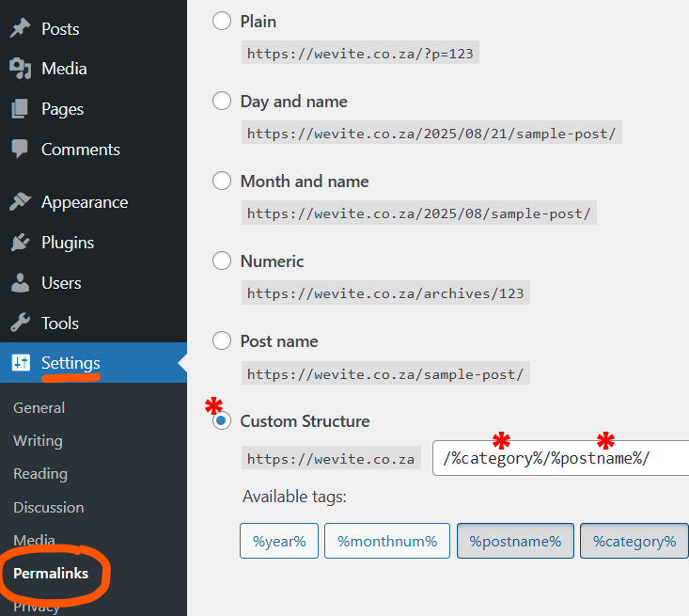689x616 pixels.
Task: Select the Day and name radio button
Action: (222, 102)
